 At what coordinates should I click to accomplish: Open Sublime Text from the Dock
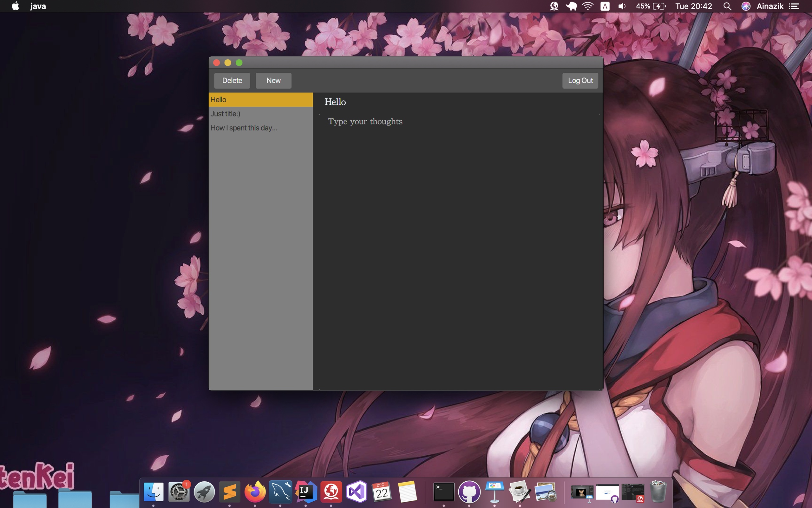[230, 492]
